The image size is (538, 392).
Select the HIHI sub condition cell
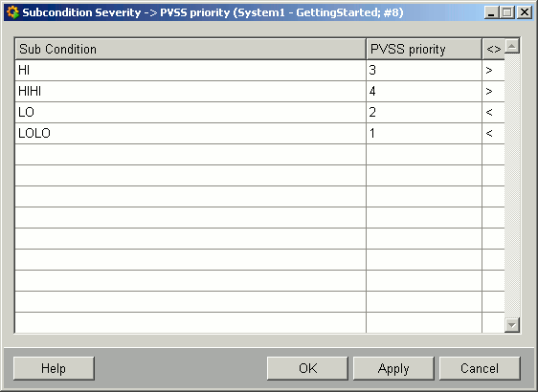(x=191, y=91)
